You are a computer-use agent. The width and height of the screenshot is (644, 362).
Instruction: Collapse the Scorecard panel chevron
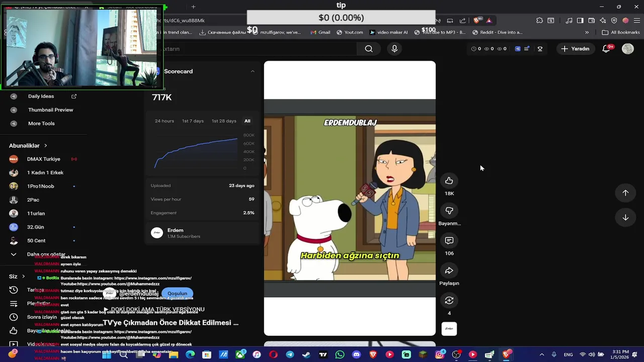(253, 71)
